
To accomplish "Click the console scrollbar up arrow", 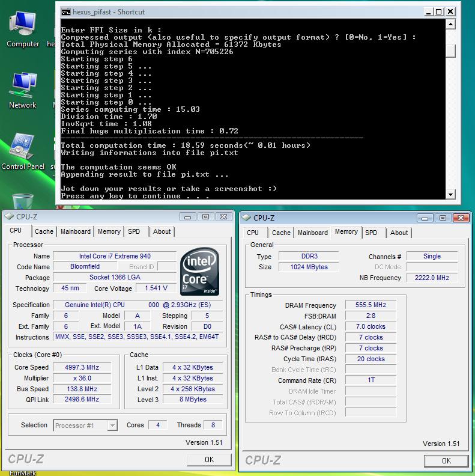I will coord(451,24).
